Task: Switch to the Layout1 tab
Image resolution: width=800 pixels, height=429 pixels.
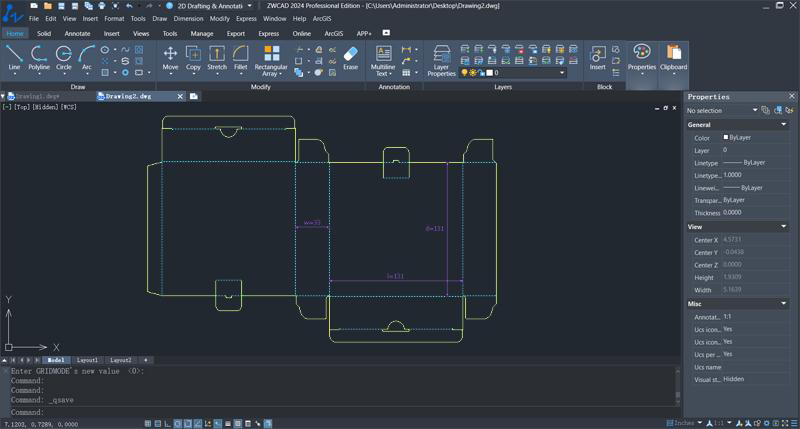Action: [x=87, y=360]
